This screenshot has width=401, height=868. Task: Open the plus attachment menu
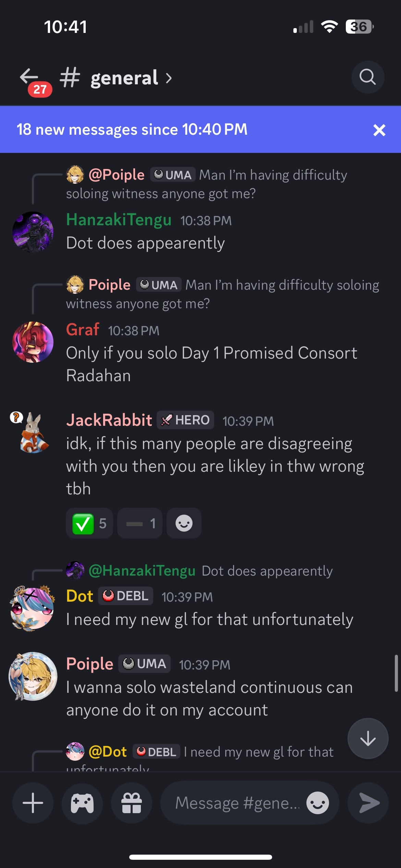(33, 803)
